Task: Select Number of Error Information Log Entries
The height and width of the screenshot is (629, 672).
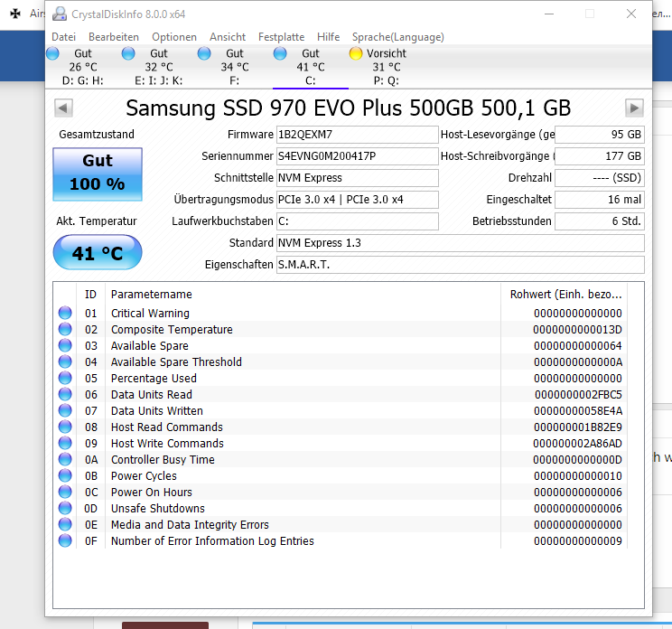Action: click(341, 541)
